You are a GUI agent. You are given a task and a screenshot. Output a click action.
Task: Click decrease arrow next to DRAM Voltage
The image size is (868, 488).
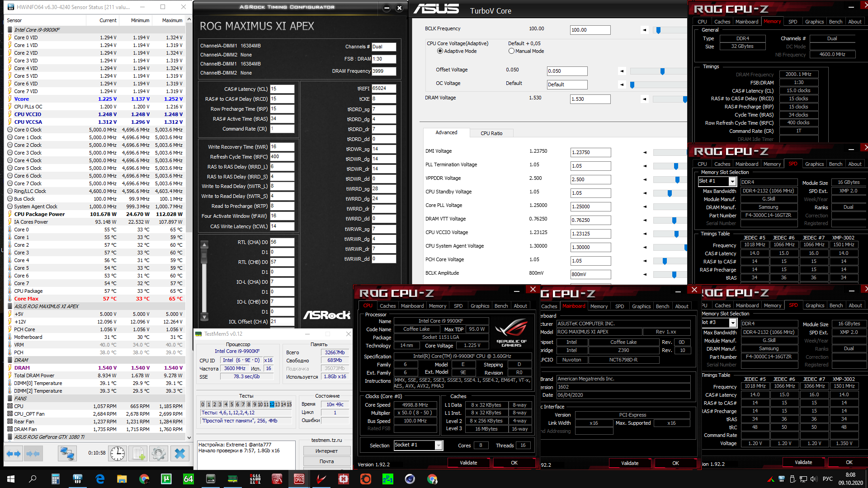tap(644, 99)
